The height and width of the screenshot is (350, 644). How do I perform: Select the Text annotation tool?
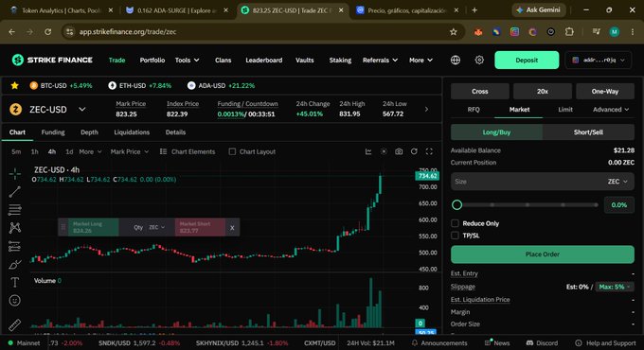pos(15,282)
